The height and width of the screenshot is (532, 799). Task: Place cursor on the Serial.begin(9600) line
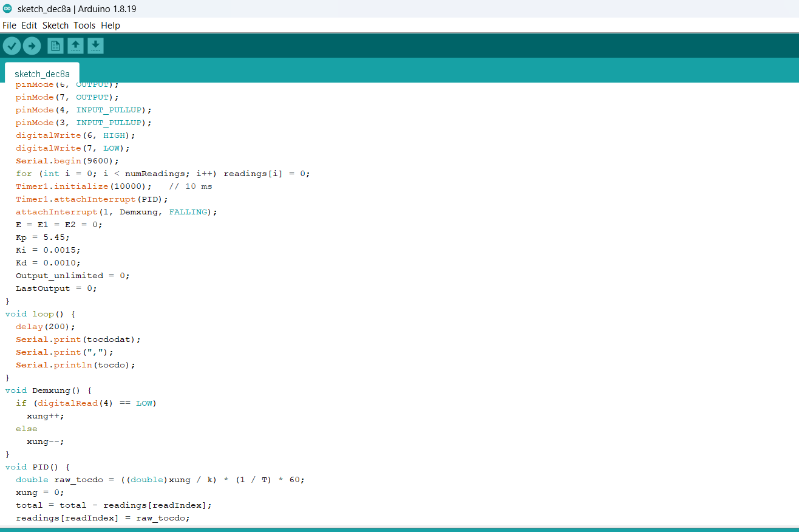point(67,161)
